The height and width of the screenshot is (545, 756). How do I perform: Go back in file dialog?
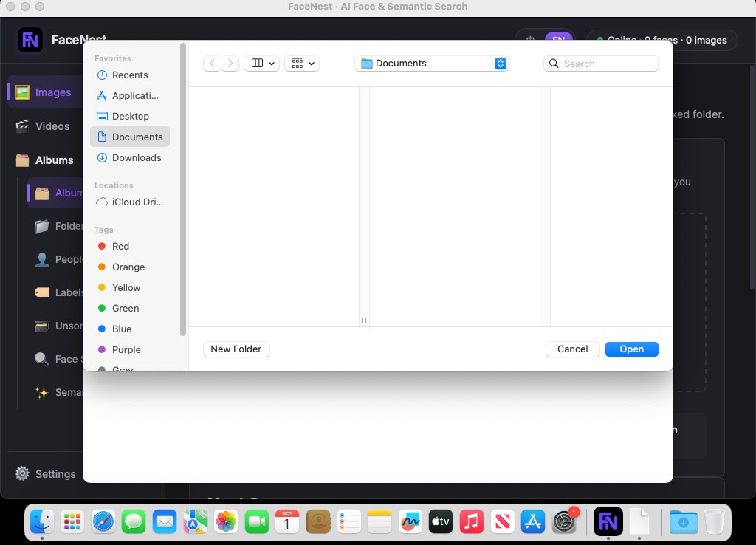(x=212, y=64)
